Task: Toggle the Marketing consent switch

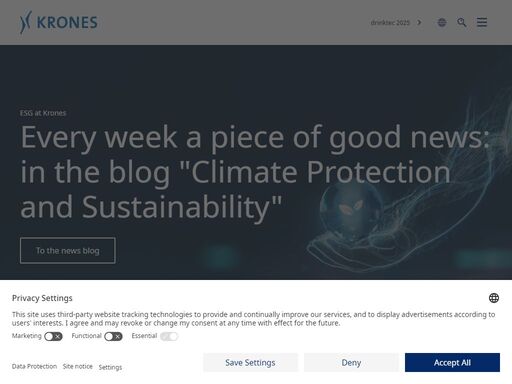Action: coord(53,336)
